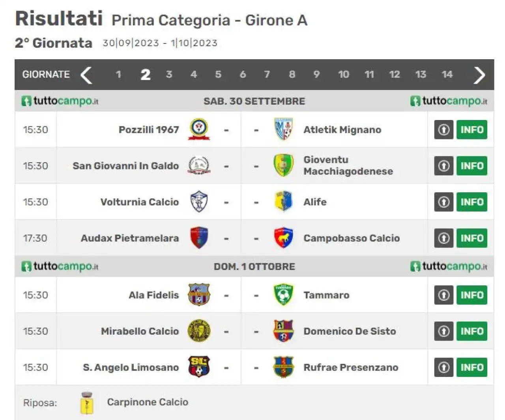Click upload result icon for Volturnia Calcio match
The width and height of the screenshot is (505, 420).
(444, 202)
